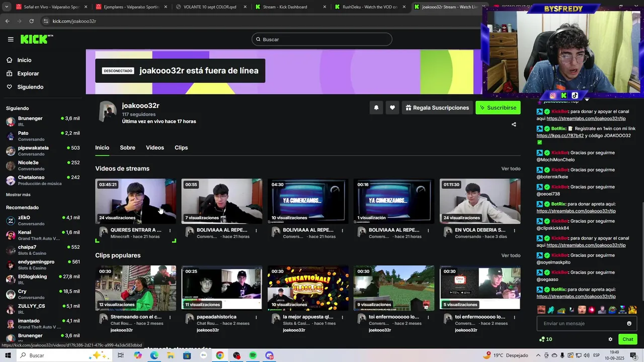644x362 pixels.
Task: Expand Mostrar más in followed channels
Action: [x=18, y=195]
